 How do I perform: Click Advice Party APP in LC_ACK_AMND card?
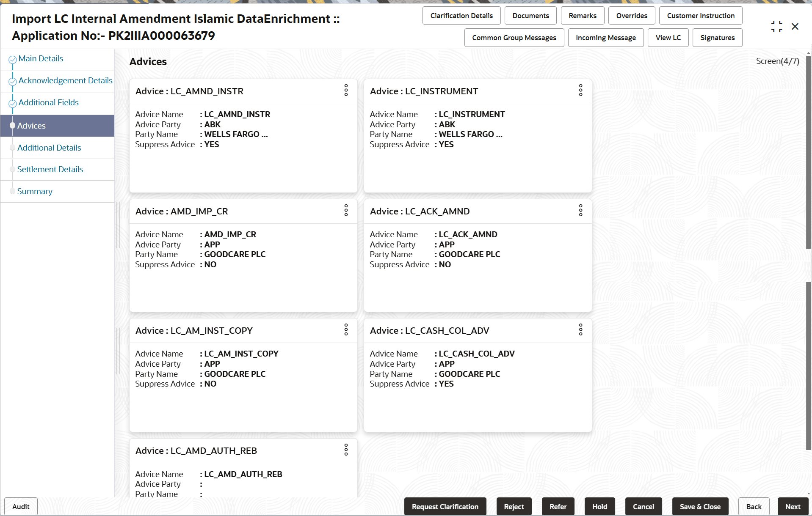[447, 245]
